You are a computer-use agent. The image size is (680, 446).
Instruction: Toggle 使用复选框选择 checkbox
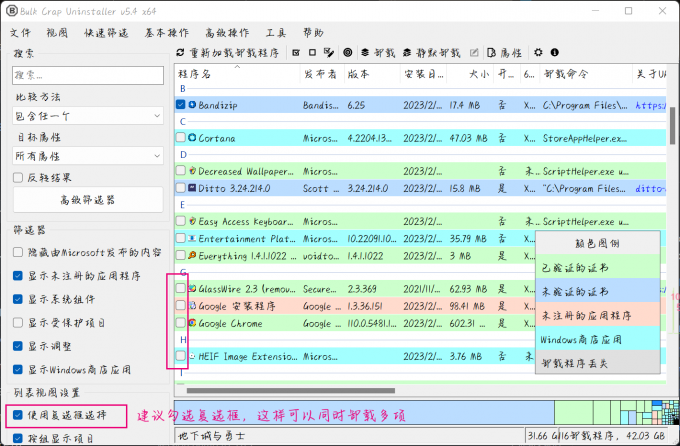coord(18,415)
